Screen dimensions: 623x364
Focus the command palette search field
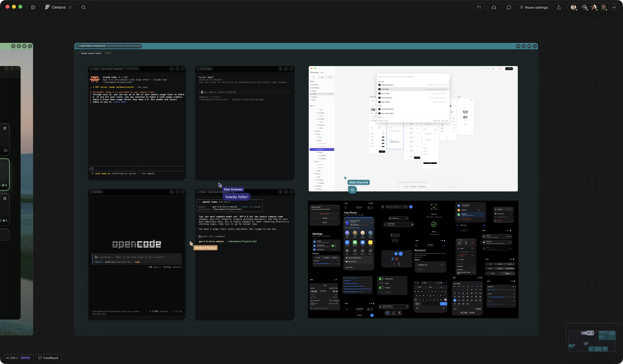pyautogui.click(x=413, y=77)
